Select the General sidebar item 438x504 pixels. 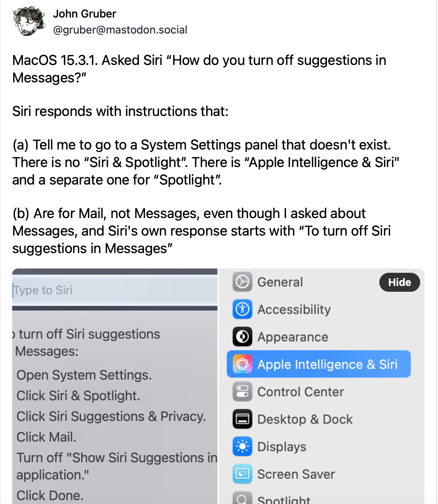pos(280,282)
